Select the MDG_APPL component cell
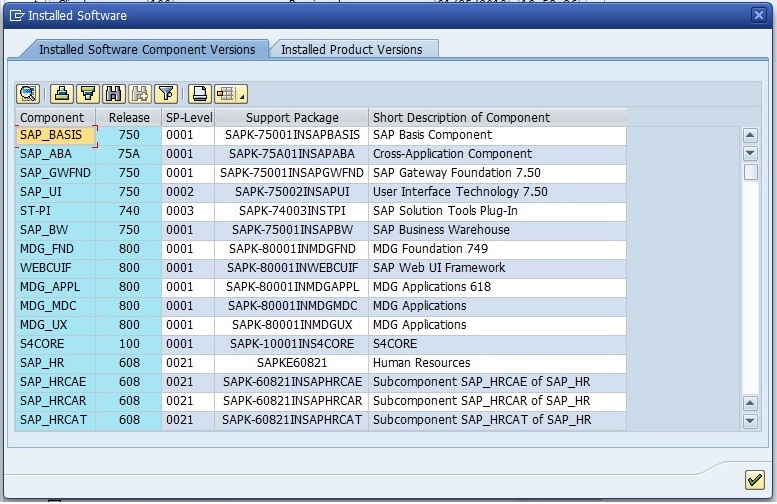 (56, 287)
